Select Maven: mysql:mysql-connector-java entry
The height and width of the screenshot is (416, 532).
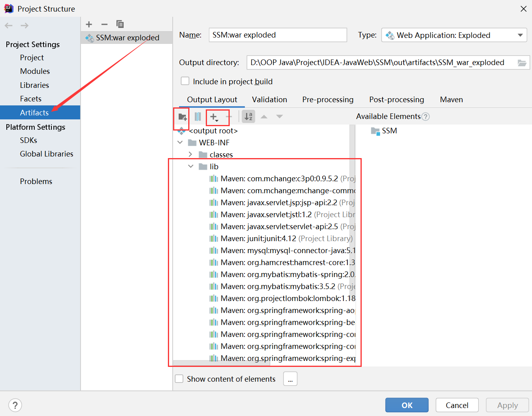[x=282, y=250]
